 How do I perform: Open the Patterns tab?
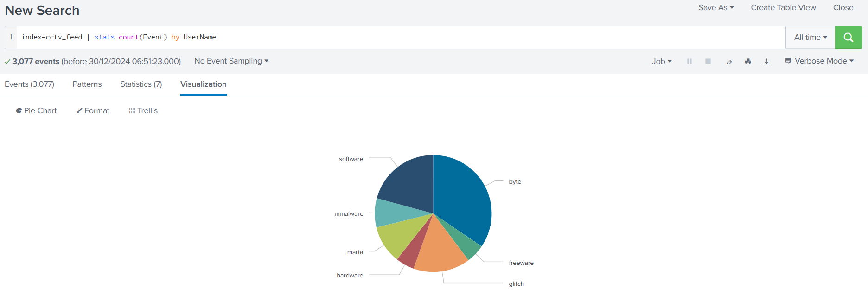coord(87,84)
